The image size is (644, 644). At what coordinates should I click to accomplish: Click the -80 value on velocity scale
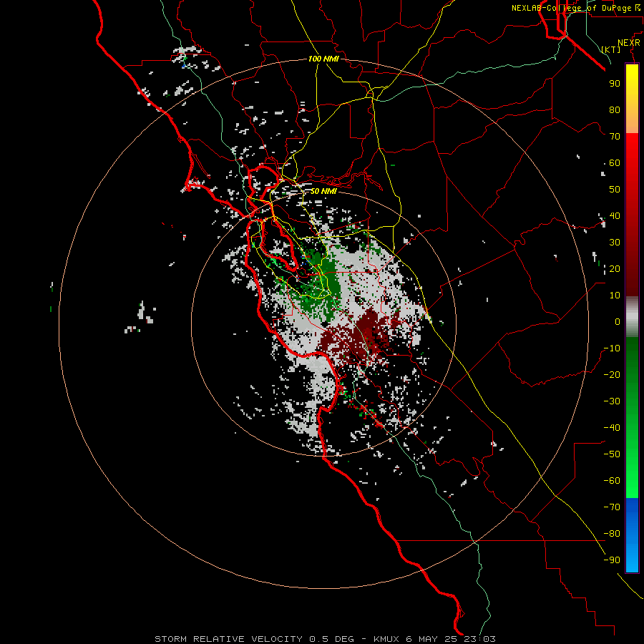pos(612,534)
